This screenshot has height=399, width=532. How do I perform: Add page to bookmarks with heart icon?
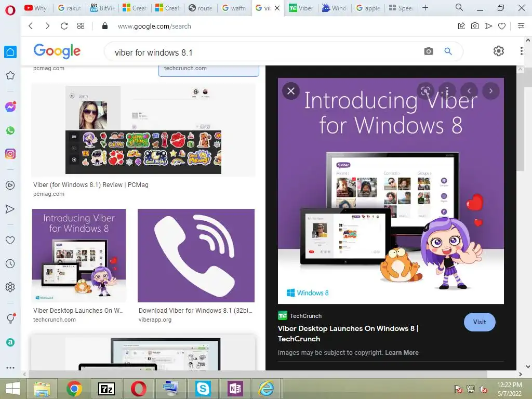(x=502, y=26)
